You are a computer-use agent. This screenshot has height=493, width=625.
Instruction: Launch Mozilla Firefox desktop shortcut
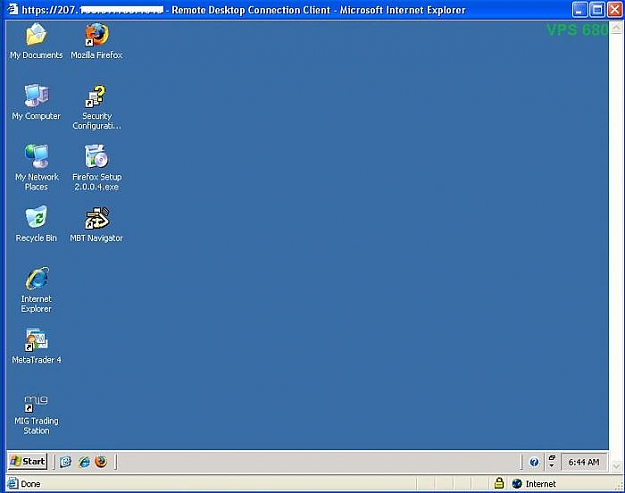(96, 41)
